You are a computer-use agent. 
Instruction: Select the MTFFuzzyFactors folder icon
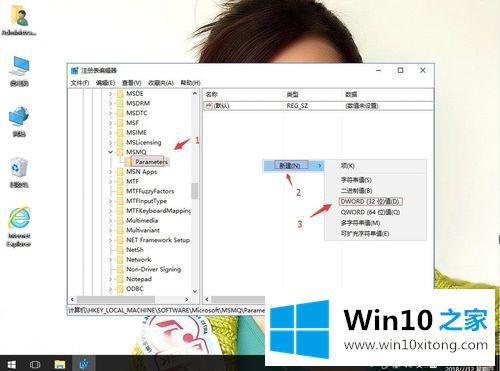(120, 191)
